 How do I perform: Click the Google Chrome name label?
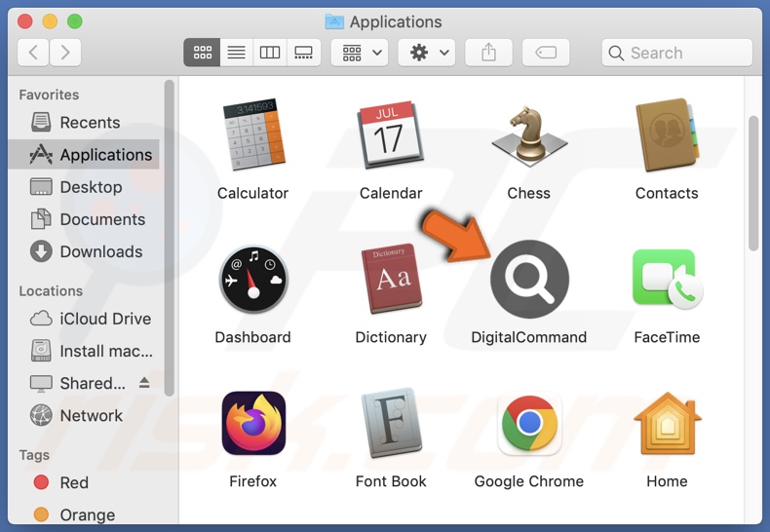click(x=529, y=481)
